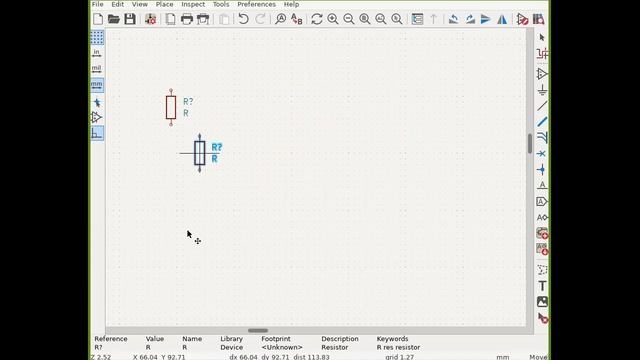The image size is (640, 360).
Task: Click the highlighted blue R? reference label
Action: (217, 147)
